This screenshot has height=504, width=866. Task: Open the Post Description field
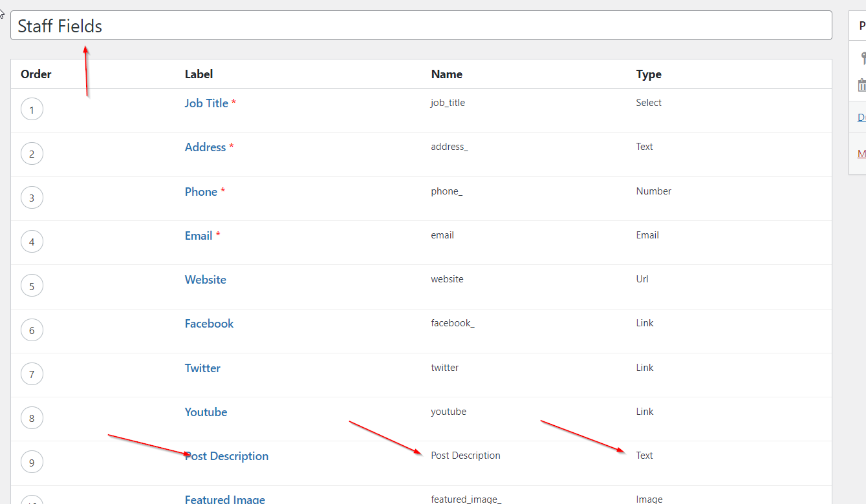(226, 456)
